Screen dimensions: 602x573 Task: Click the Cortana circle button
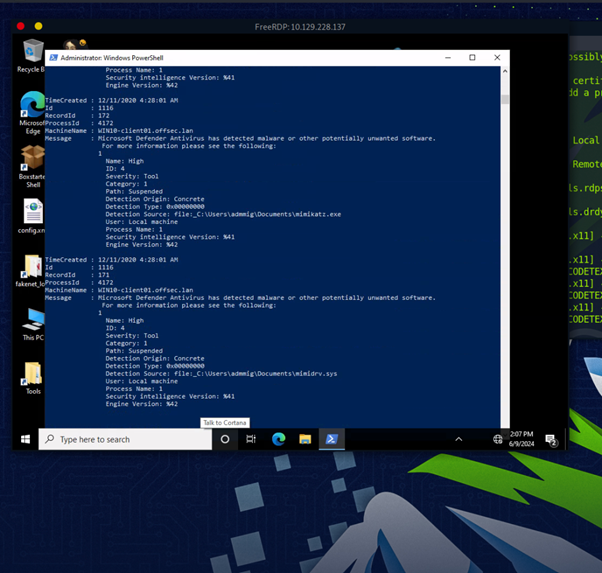[225, 439]
